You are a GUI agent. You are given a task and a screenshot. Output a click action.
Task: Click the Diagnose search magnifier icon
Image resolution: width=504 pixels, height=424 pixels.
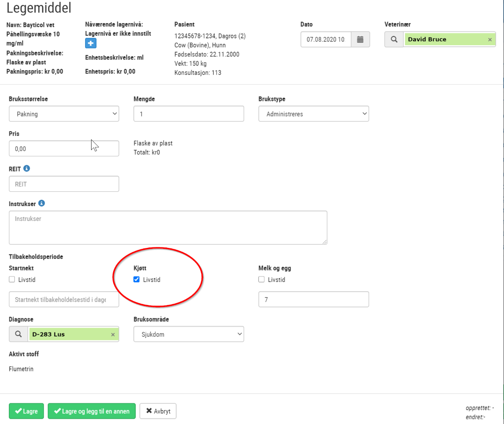(19, 334)
